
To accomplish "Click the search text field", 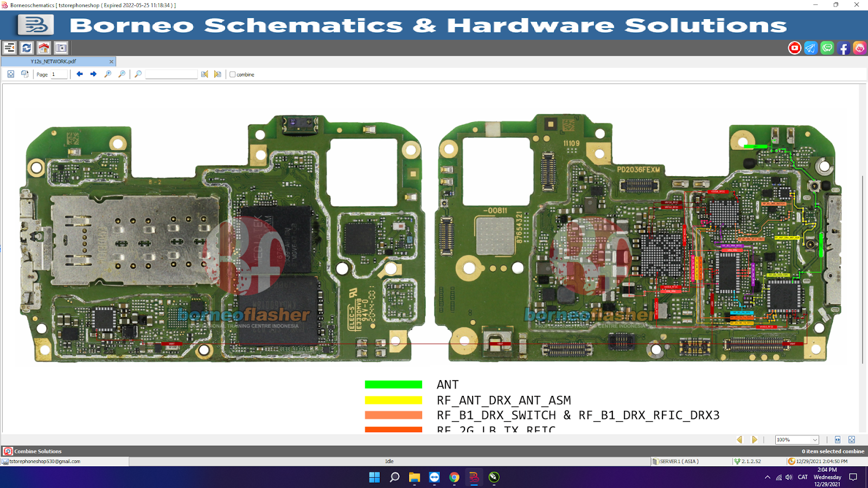I will point(171,74).
